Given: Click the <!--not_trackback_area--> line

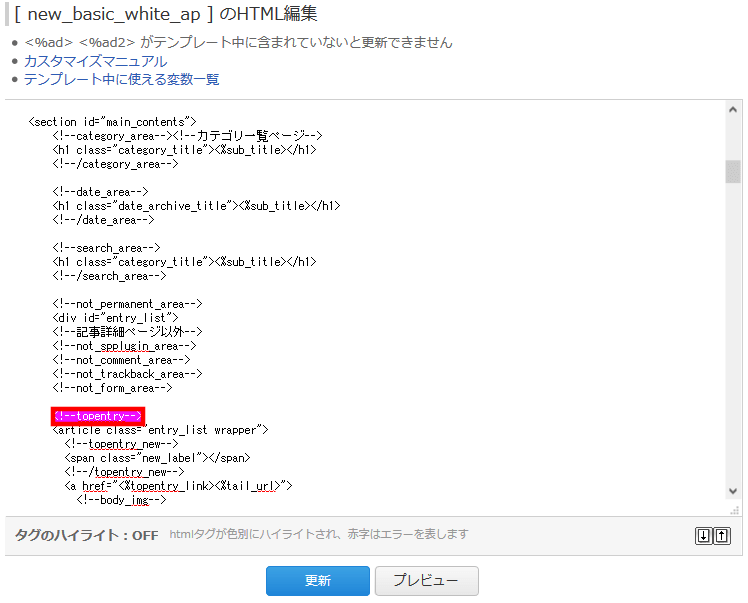Looking at the screenshot, I should pyautogui.click(x=127, y=374).
